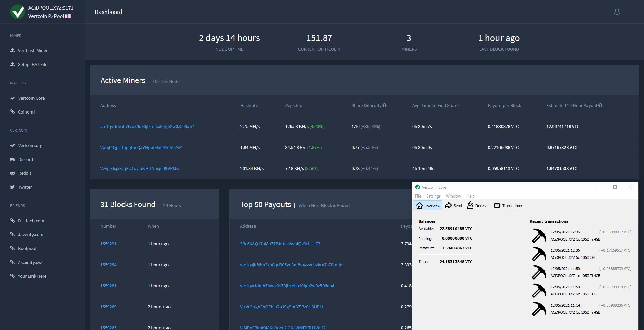Viewport: 644px width, 330px height.
Task: Open the Vertcoin Core wallet link
Action: (31, 98)
